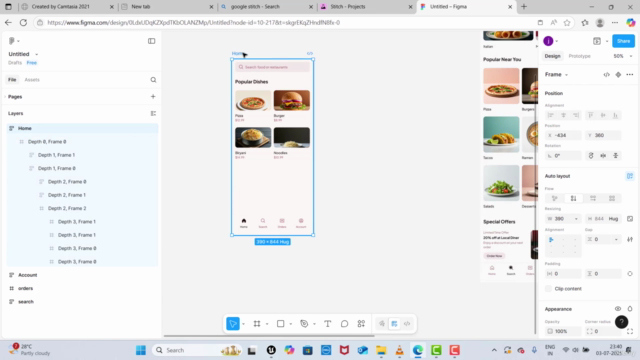Open File Explorer from taskbar

click(x=381, y=350)
